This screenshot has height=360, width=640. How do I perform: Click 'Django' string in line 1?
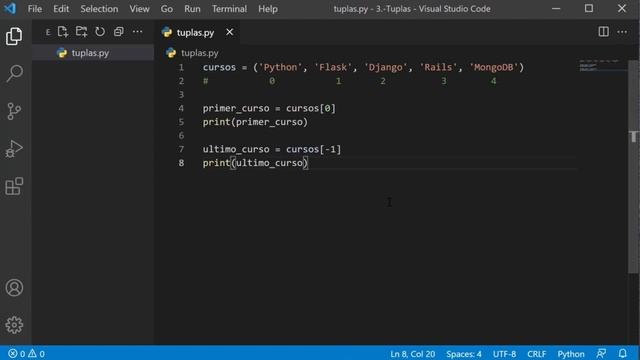(386, 67)
